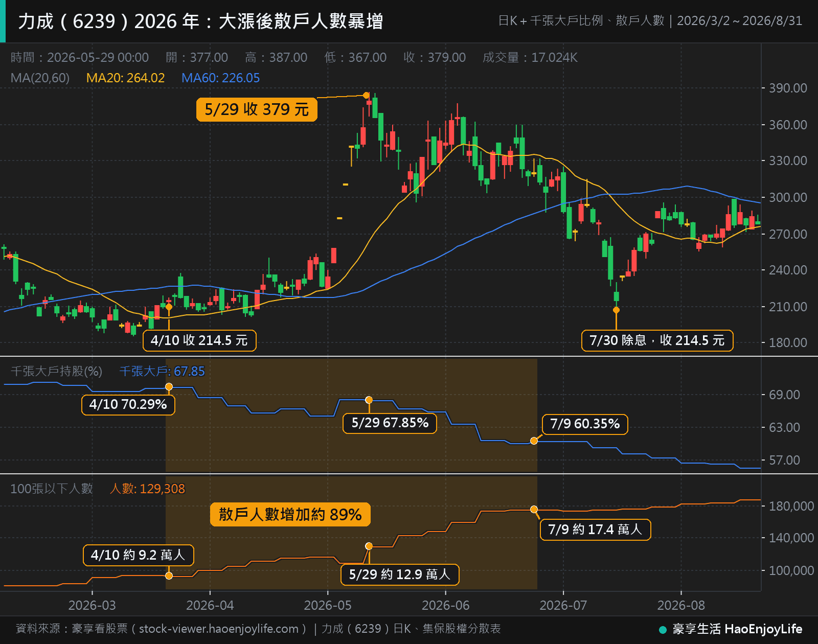The width and height of the screenshot is (818, 644).
Task: Click the 4/10 70.29% callout
Action: coord(128,404)
